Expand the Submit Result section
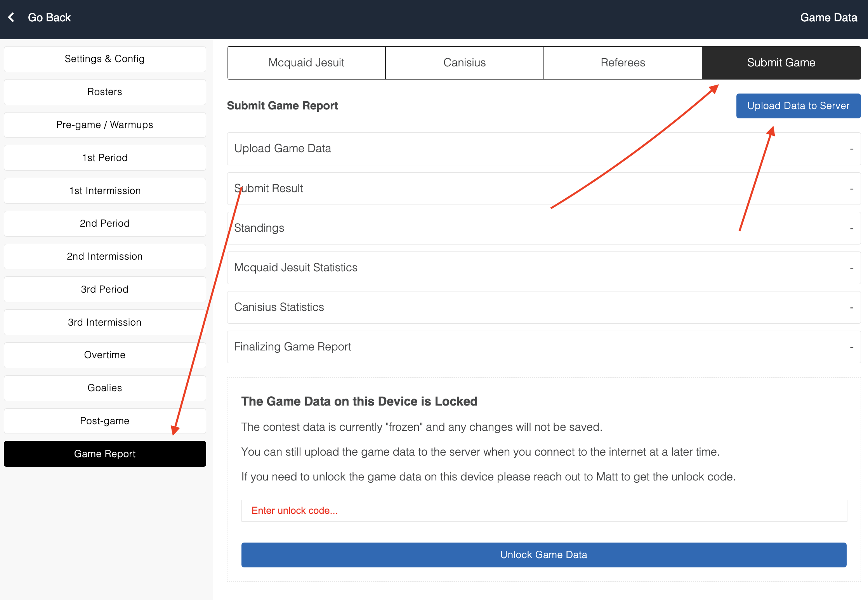The image size is (868, 600). 543,189
